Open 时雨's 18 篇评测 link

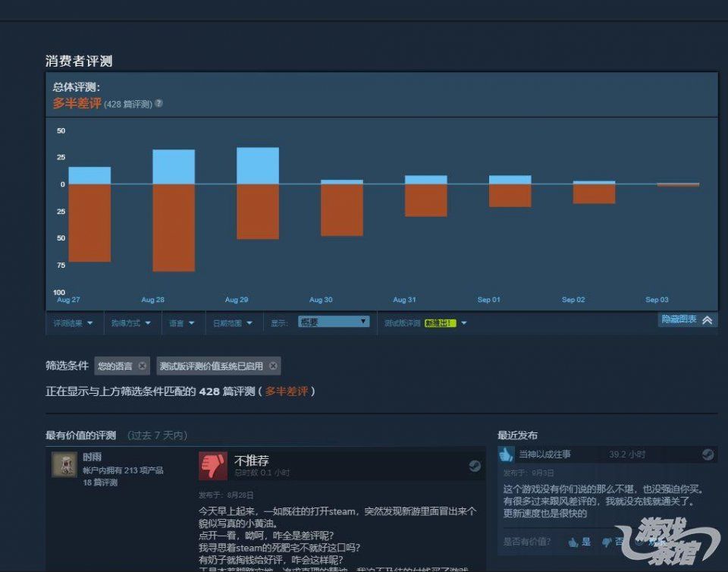point(100,482)
